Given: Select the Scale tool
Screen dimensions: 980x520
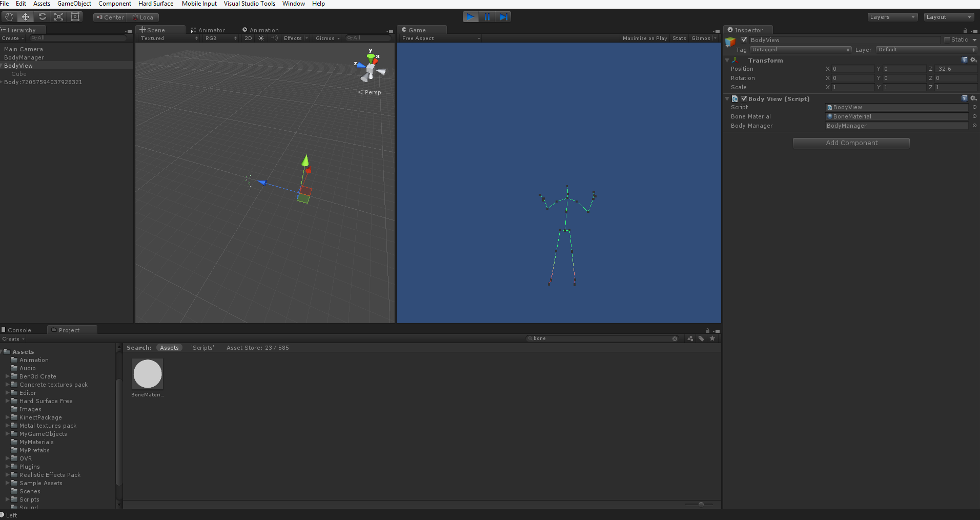Looking at the screenshot, I should click(x=58, y=17).
